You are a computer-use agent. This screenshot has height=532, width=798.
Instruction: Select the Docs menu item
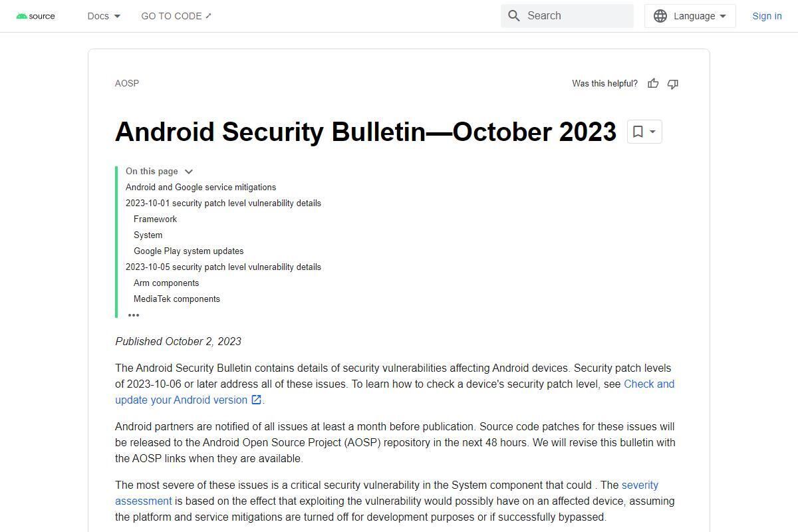tap(97, 15)
